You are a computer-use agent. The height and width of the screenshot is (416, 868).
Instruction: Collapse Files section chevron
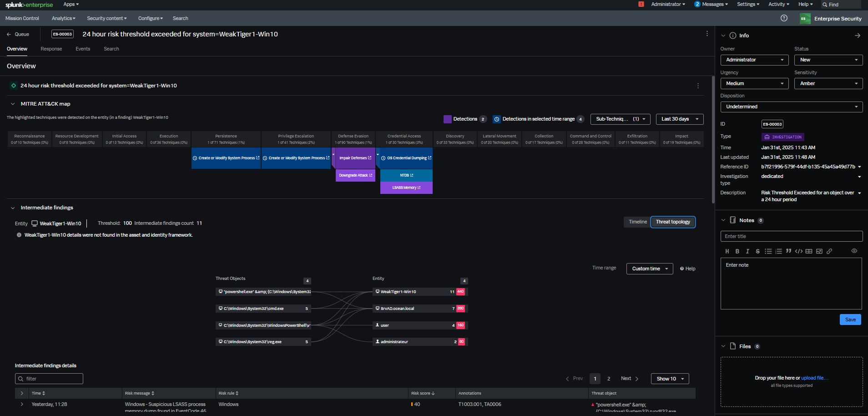[723, 346]
